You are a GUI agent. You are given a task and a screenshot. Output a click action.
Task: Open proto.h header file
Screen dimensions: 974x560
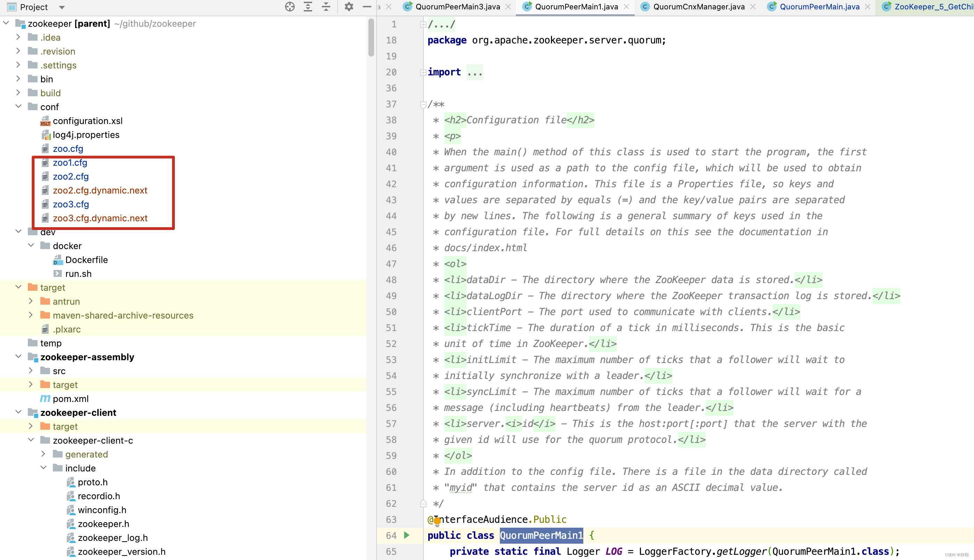[92, 482]
